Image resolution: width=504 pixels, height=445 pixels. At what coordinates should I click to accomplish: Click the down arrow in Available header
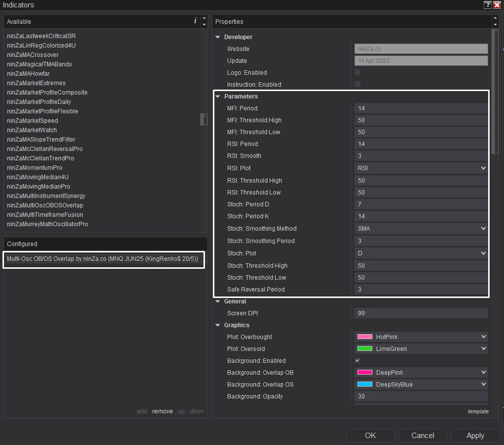[204, 25]
